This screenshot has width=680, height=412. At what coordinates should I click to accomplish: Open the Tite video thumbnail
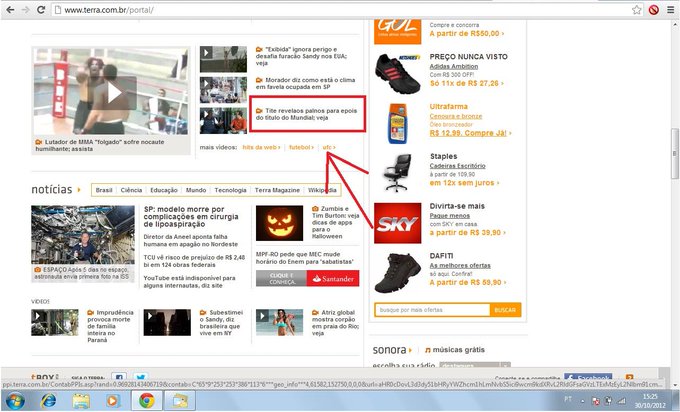223,121
